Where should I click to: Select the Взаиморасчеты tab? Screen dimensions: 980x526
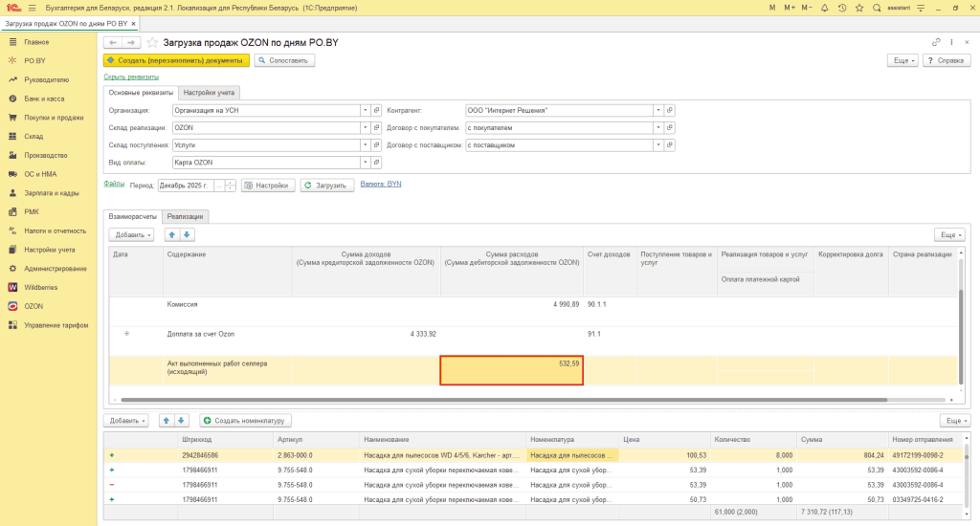(x=132, y=216)
